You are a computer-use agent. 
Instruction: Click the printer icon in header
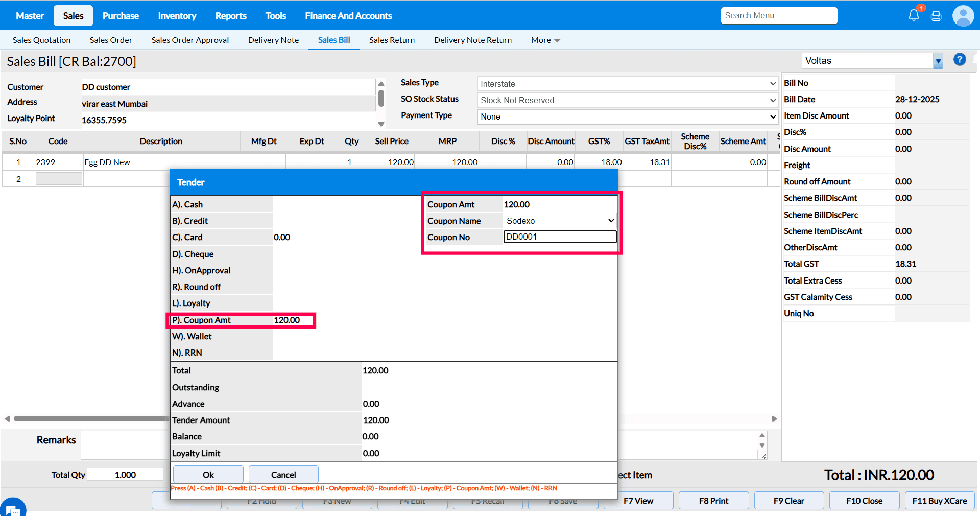[936, 16]
